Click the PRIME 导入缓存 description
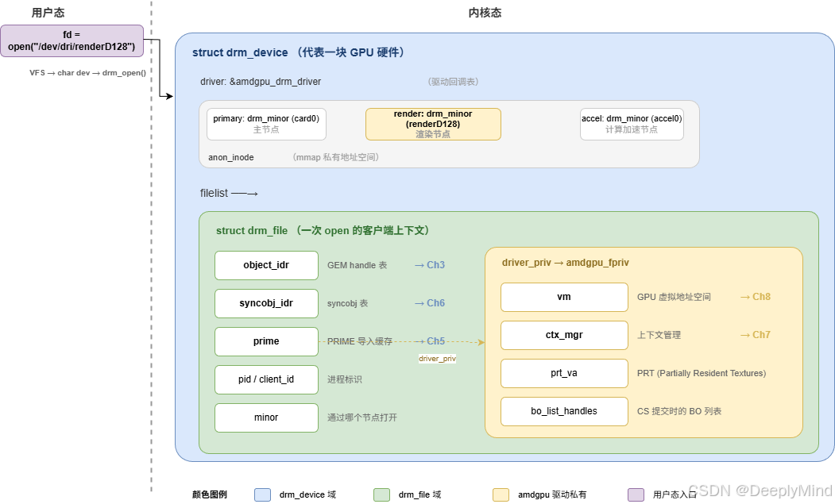This screenshot has height=504, width=835. (x=359, y=341)
